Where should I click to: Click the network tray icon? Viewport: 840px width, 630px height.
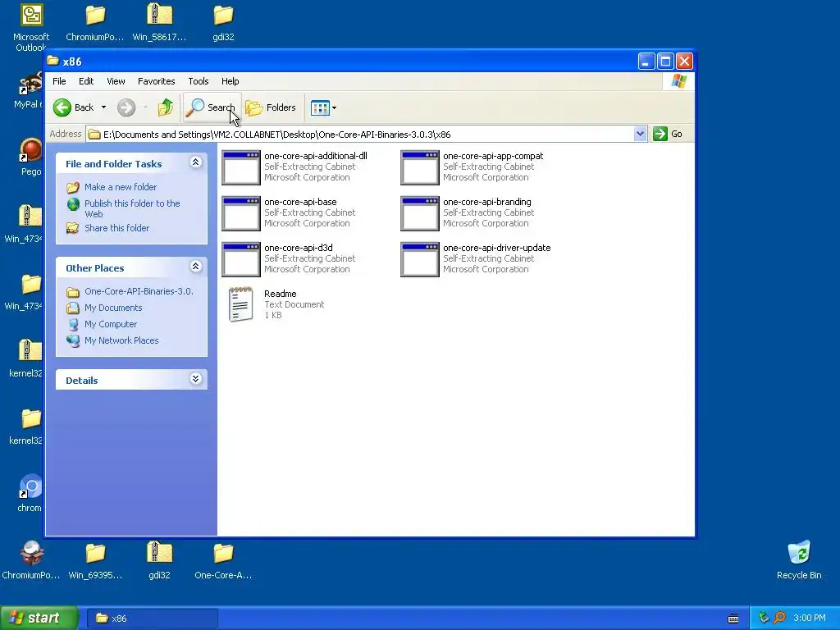(764, 619)
